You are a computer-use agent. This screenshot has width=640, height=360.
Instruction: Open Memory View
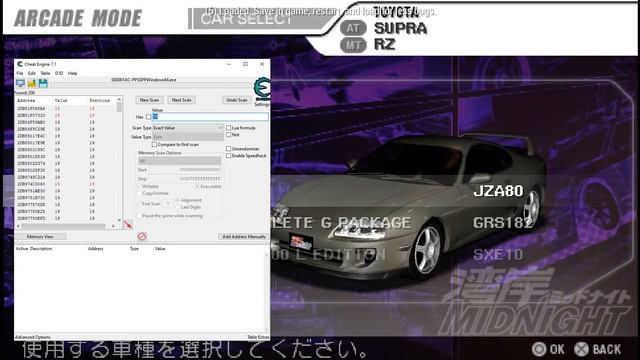pos(40,237)
